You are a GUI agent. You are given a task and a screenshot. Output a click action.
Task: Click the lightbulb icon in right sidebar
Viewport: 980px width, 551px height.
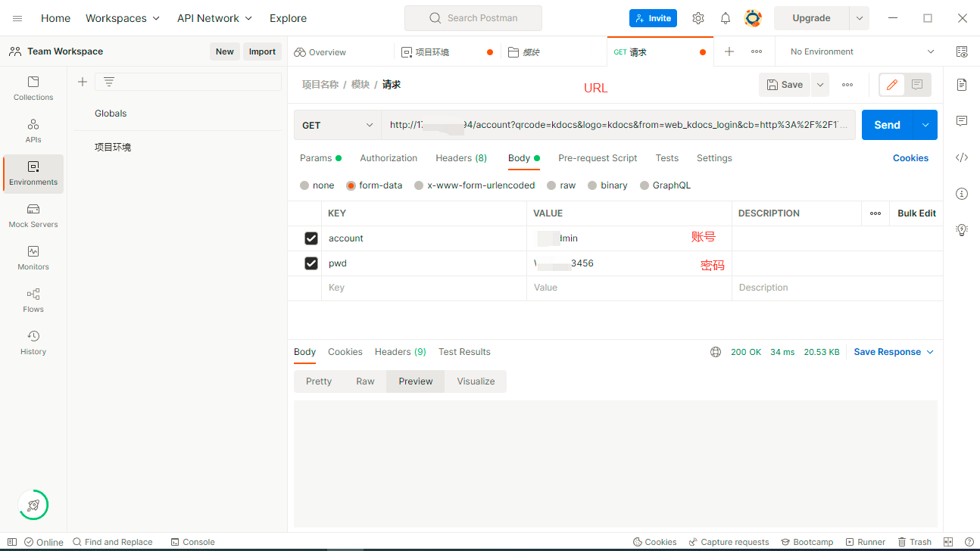962,229
